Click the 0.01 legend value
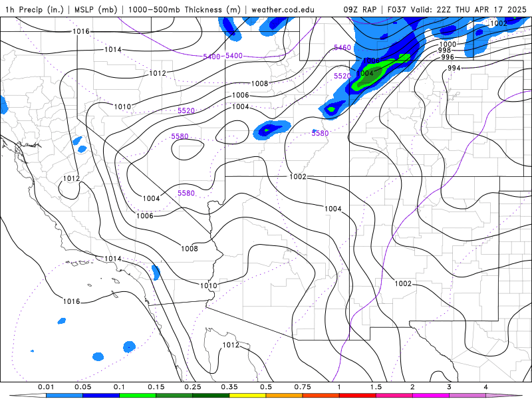Screen dimensions: 532x399 coord(46,387)
